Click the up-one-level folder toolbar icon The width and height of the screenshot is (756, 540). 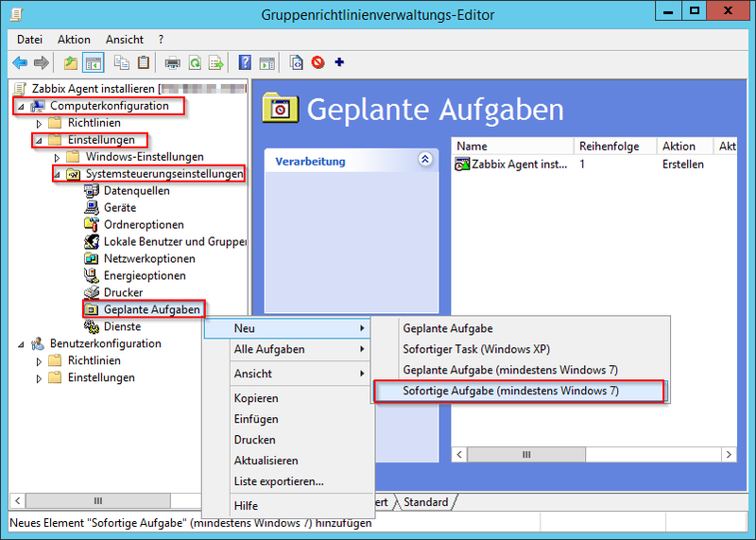(x=70, y=63)
